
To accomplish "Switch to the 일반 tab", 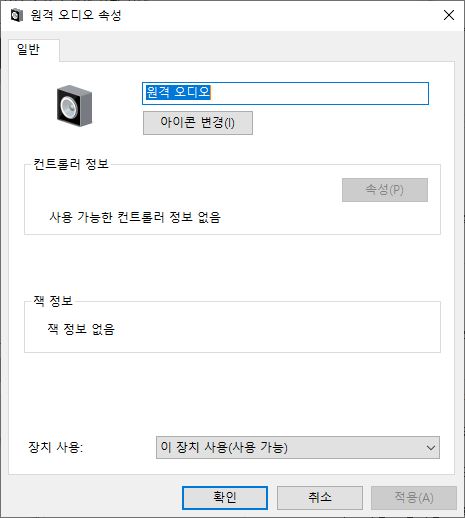I will click(28, 50).
